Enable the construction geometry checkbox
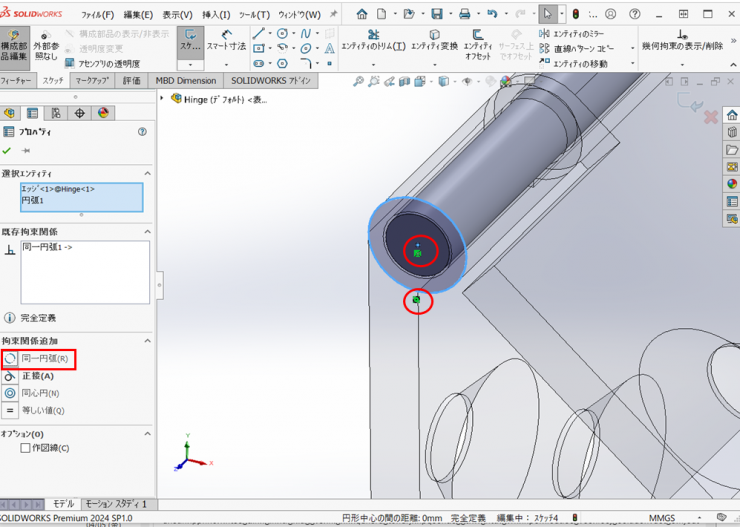This screenshot has height=527, width=740. (26, 448)
